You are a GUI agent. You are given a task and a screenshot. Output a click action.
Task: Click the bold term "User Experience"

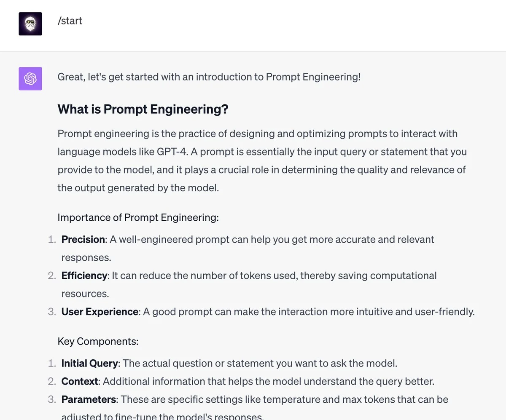(x=100, y=312)
